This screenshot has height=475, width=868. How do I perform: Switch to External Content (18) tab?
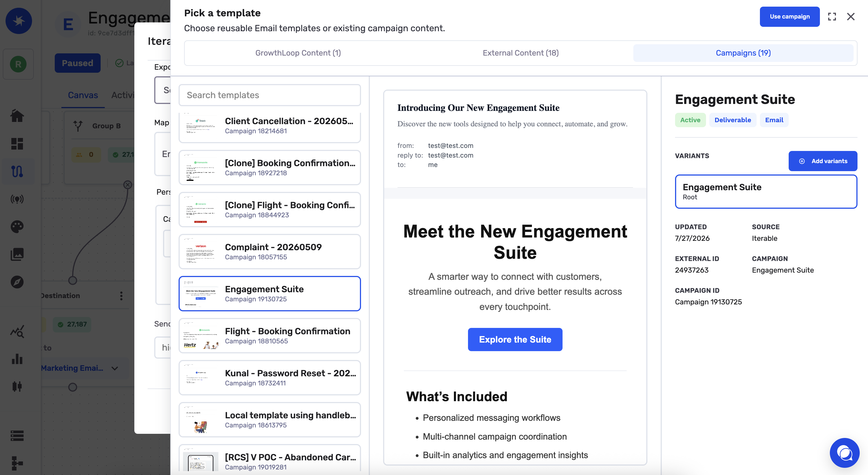tap(521, 53)
